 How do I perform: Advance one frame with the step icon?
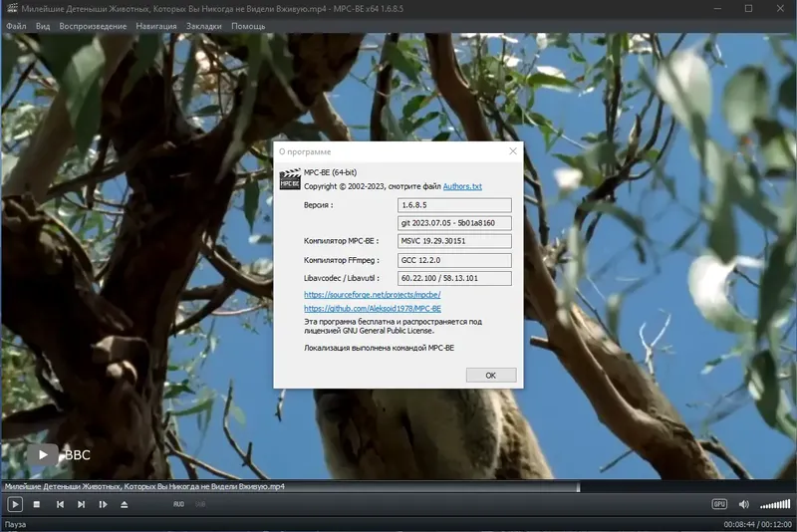coord(104,504)
